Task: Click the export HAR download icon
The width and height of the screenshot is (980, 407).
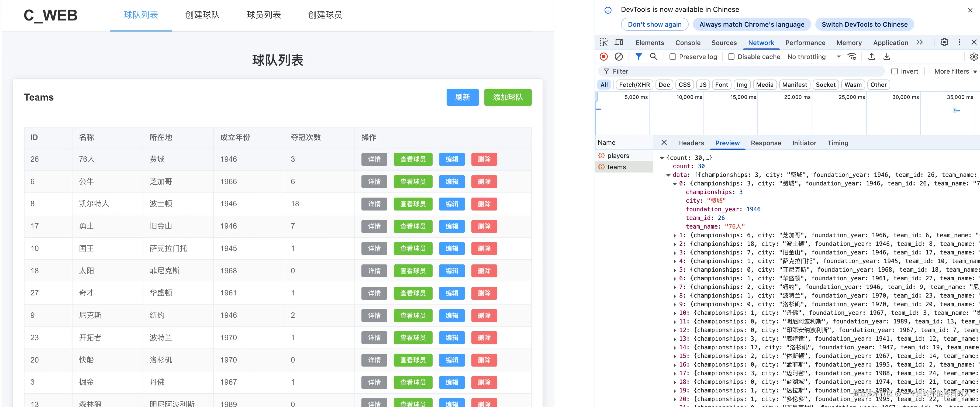Action: [887, 57]
